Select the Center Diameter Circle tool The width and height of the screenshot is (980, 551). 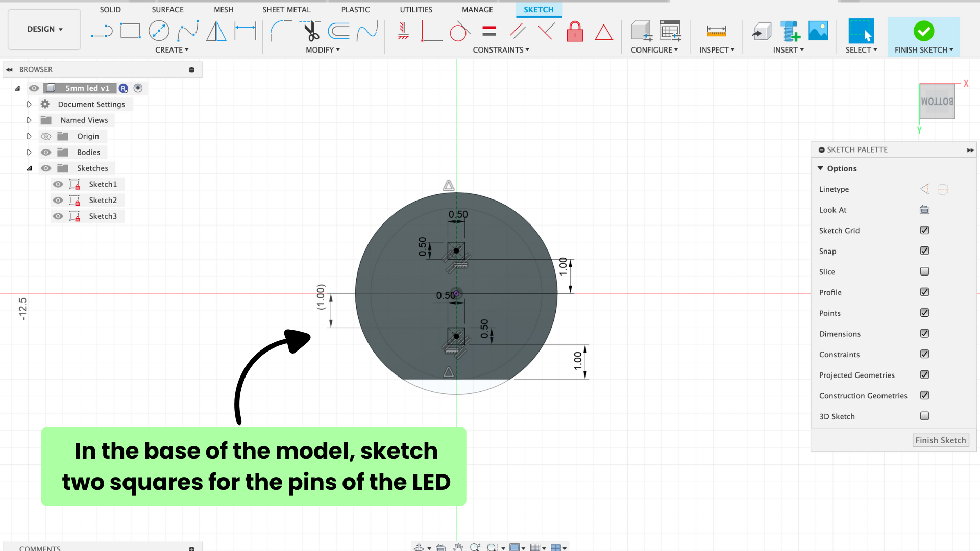pos(159,31)
